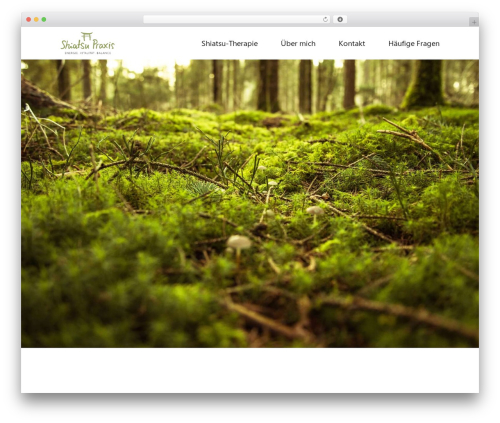Screen dimensions: 500x423
Task: Click the mossy forest hero image
Action: click(x=250, y=203)
